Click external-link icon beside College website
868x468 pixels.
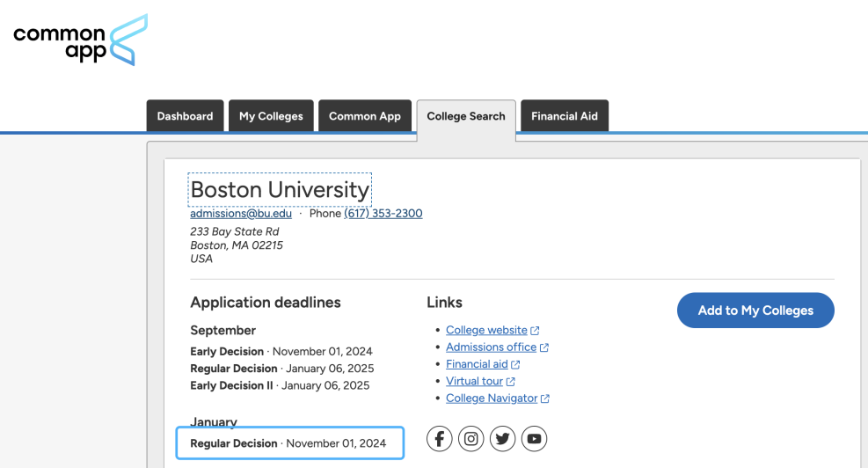click(x=535, y=331)
